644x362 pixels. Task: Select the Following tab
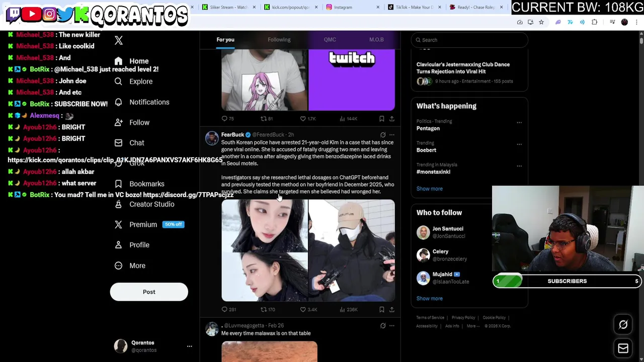click(x=279, y=40)
